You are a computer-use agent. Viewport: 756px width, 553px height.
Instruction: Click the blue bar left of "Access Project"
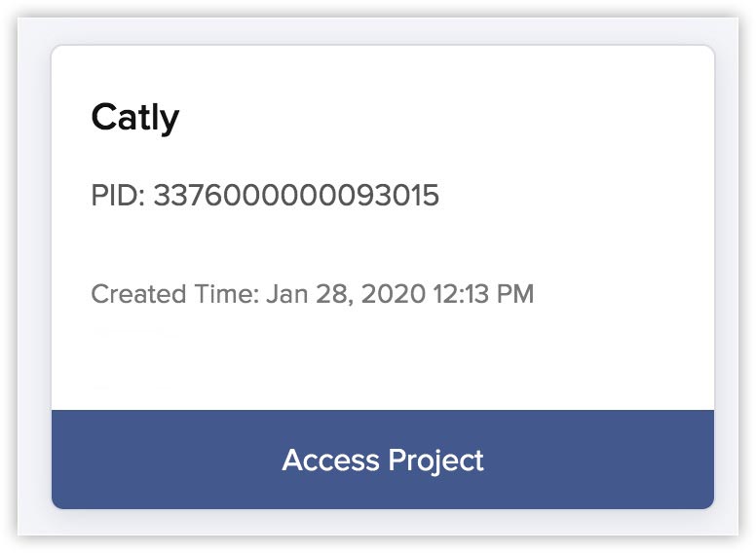coord(156,460)
